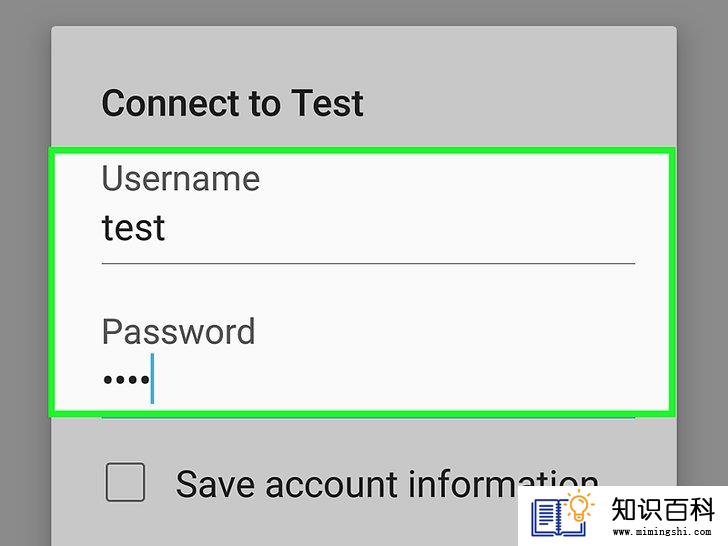Tap the dimmed background outside the dialog
This screenshot has height=546, width=728.
click(x=24, y=279)
